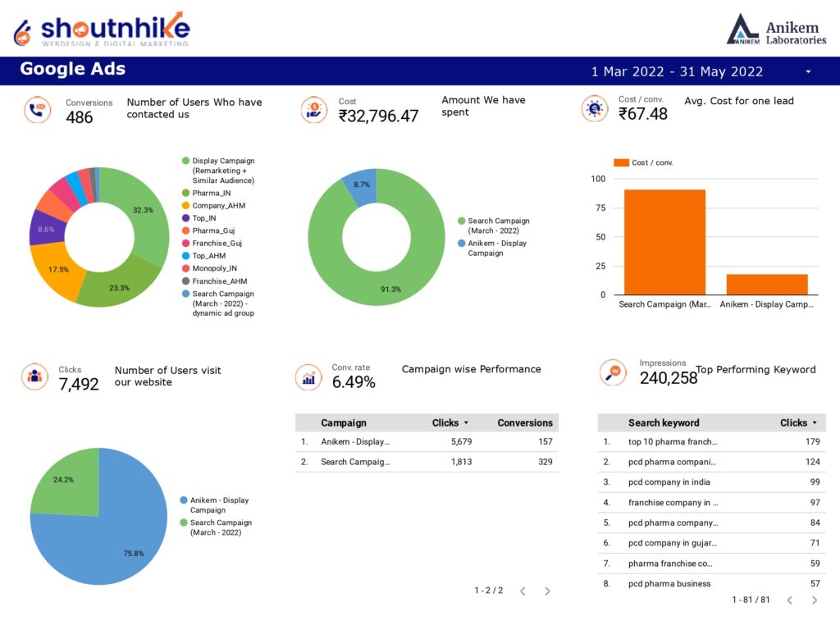This screenshot has height=630, width=840.
Task: Go to next page of keyword table
Action: tap(815, 600)
